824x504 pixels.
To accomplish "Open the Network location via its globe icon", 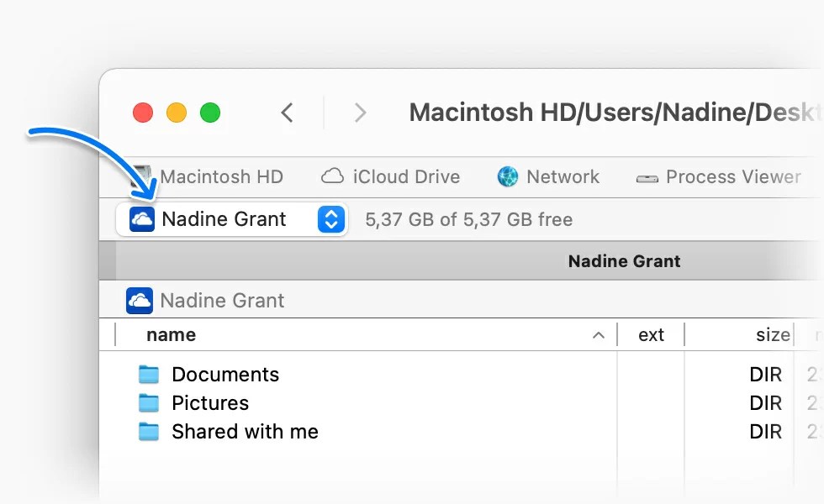I will tap(507, 177).
